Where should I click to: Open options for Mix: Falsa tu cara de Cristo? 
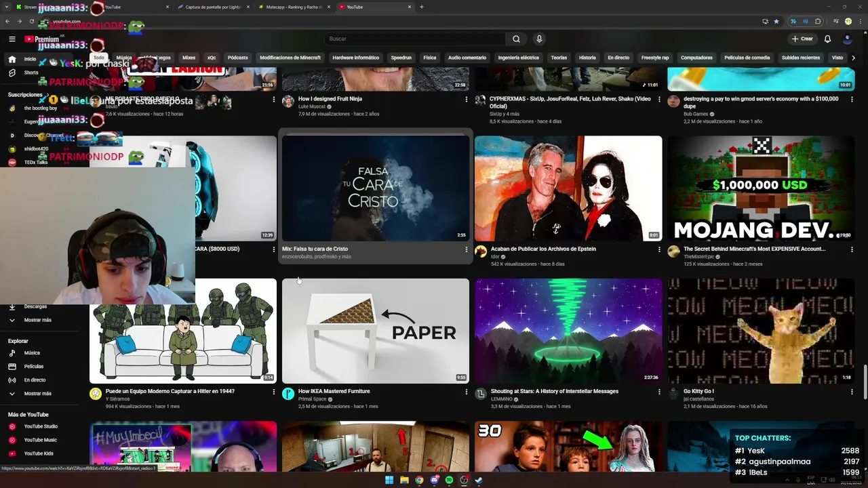pos(466,249)
